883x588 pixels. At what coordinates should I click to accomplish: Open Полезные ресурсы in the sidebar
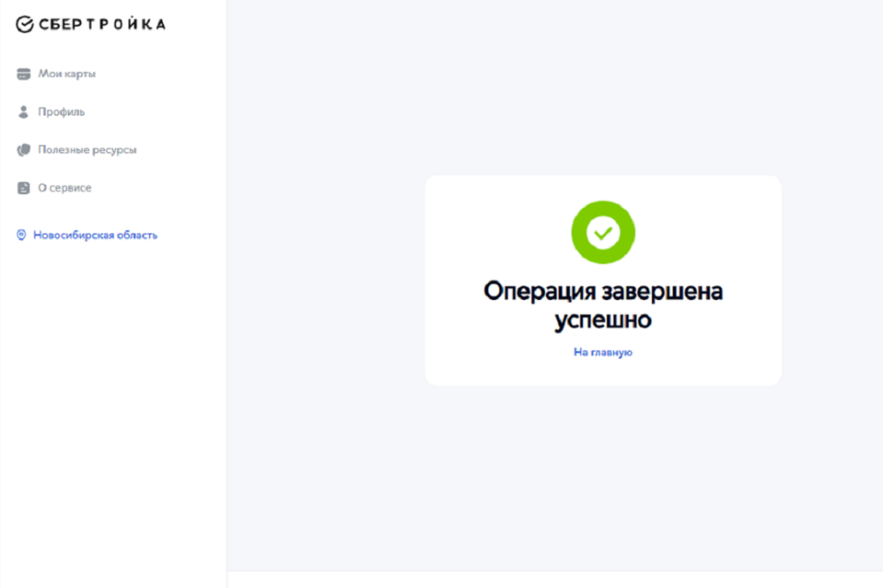point(87,150)
